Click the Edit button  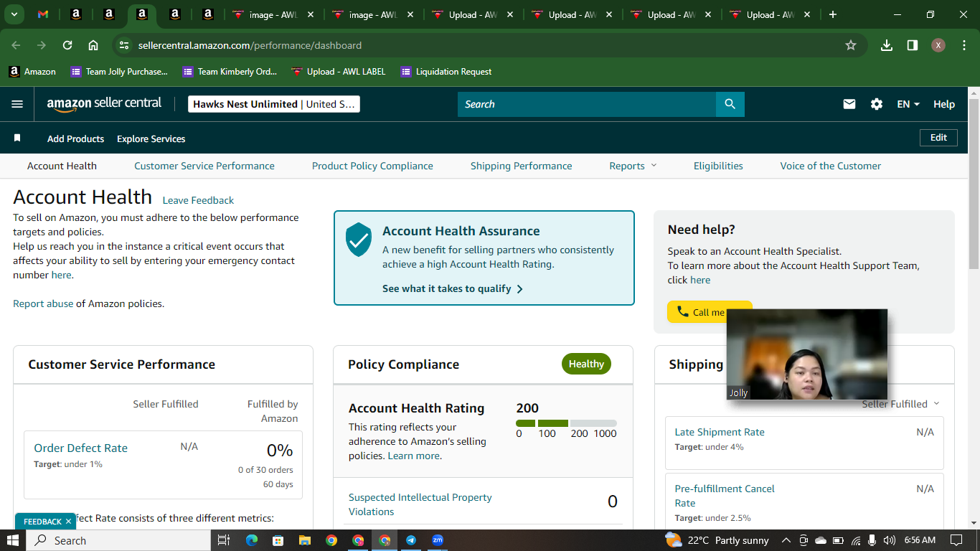(x=938, y=138)
